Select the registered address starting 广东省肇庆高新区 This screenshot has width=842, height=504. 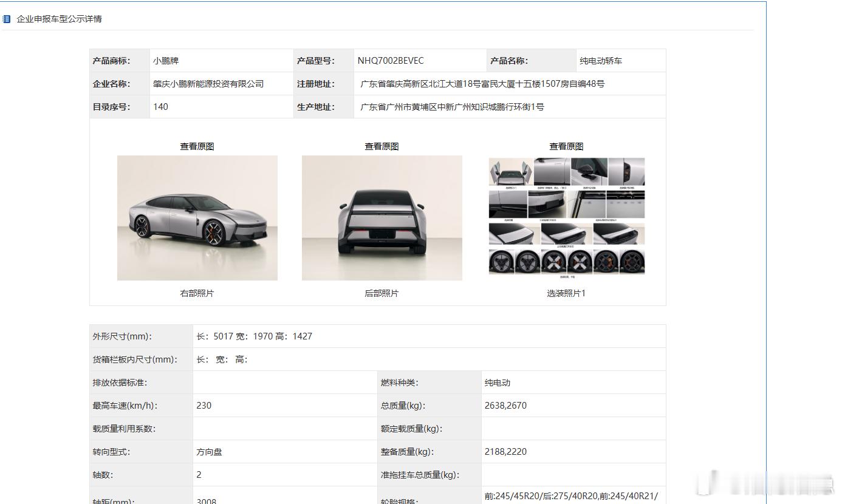(482, 84)
